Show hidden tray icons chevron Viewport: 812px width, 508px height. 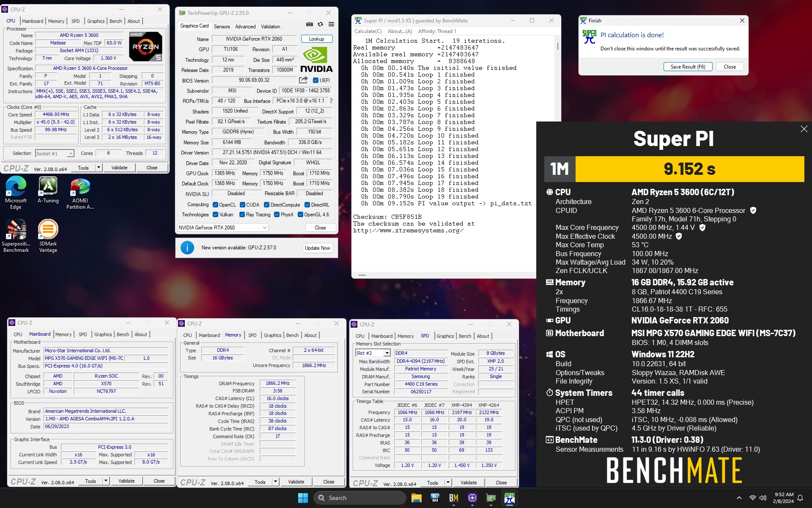[739, 498]
